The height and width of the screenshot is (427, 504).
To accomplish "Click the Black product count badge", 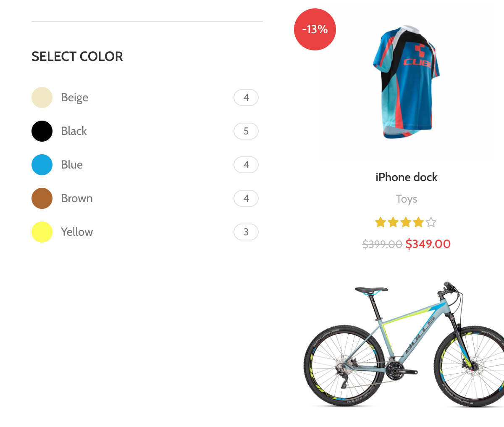I will pyautogui.click(x=246, y=131).
